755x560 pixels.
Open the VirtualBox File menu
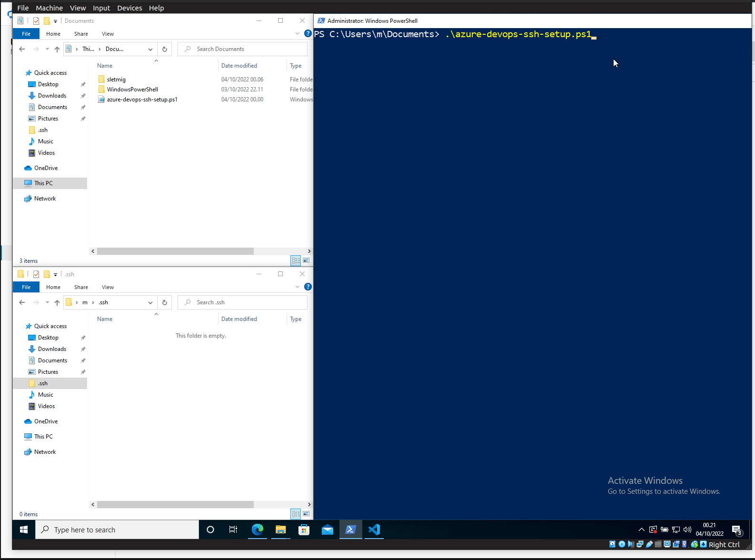pos(23,8)
